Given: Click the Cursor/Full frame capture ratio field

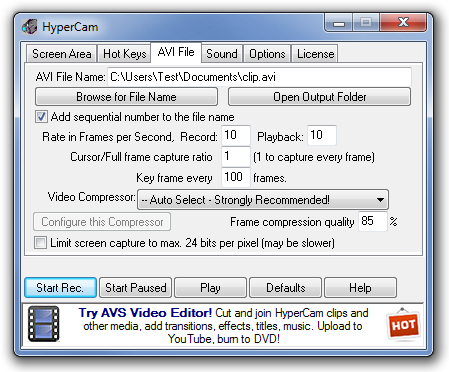Looking at the screenshot, I should pyautogui.click(x=236, y=156).
